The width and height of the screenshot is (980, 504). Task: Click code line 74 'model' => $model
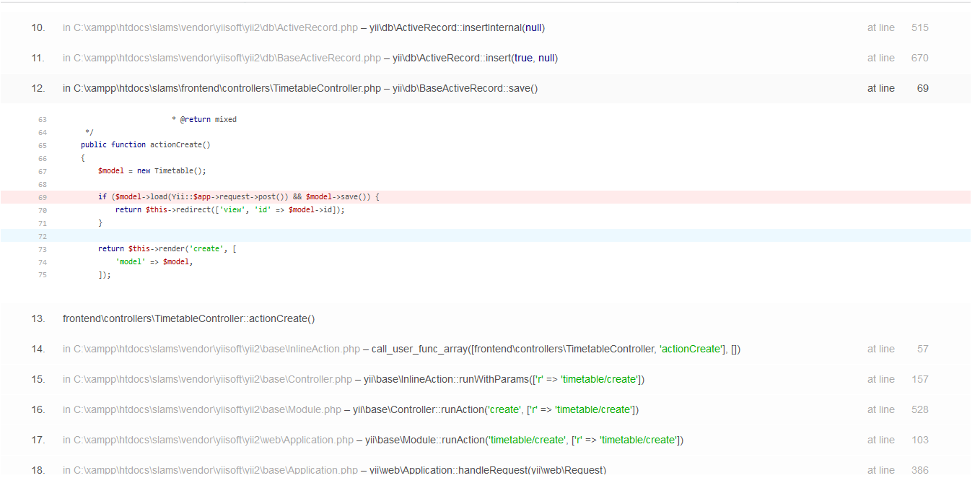(x=154, y=261)
